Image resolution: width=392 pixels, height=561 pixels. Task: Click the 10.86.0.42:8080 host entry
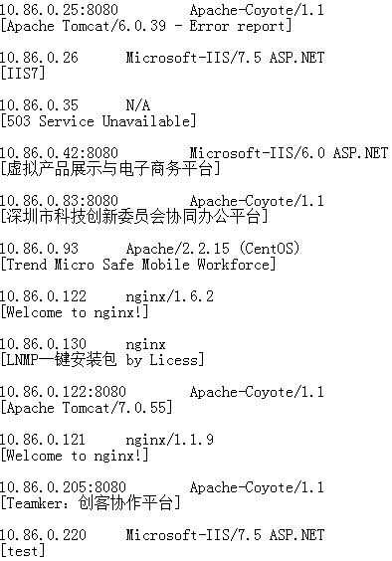[59, 153]
